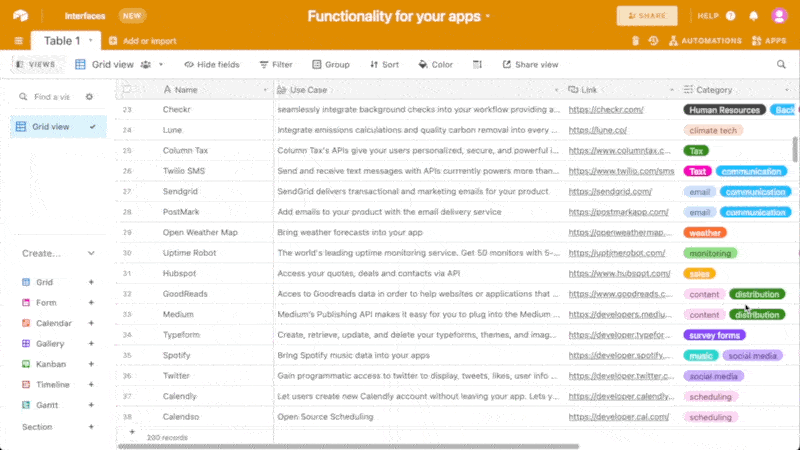Click the vertical scrollbar thumb
The height and width of the screenshot is (450, 800).
795,149
